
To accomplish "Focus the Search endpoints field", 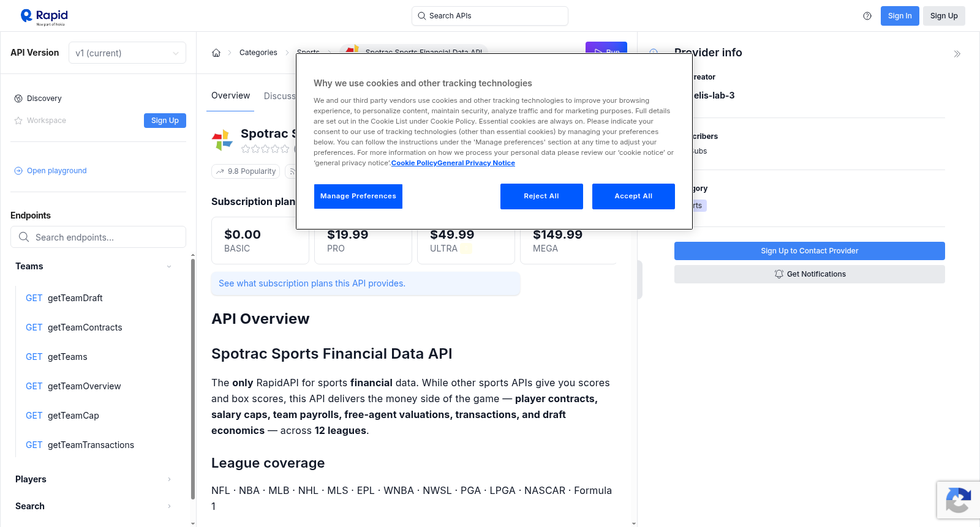I will (98, 237).
